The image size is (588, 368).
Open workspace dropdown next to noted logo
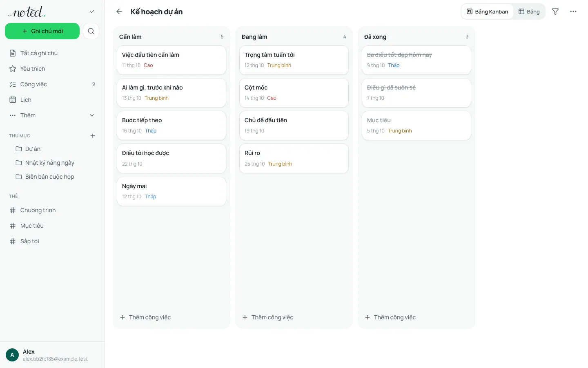click(92, 11)
